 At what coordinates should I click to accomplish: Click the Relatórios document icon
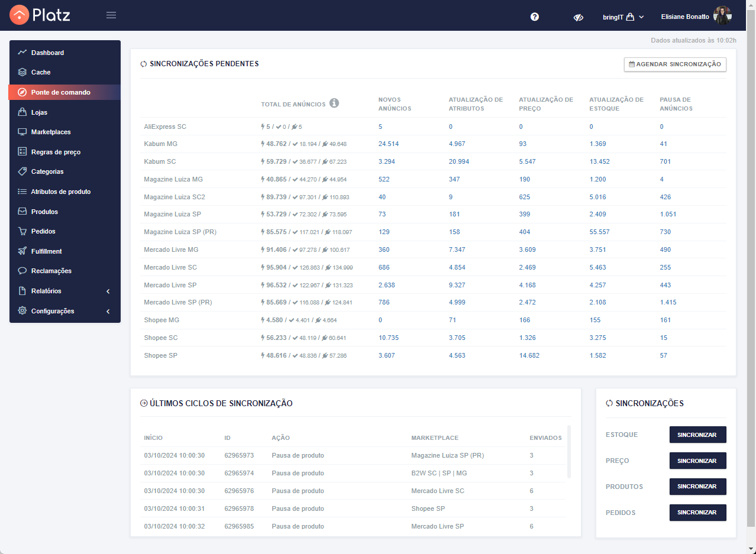pyautogui.click(x=22, y=291)
